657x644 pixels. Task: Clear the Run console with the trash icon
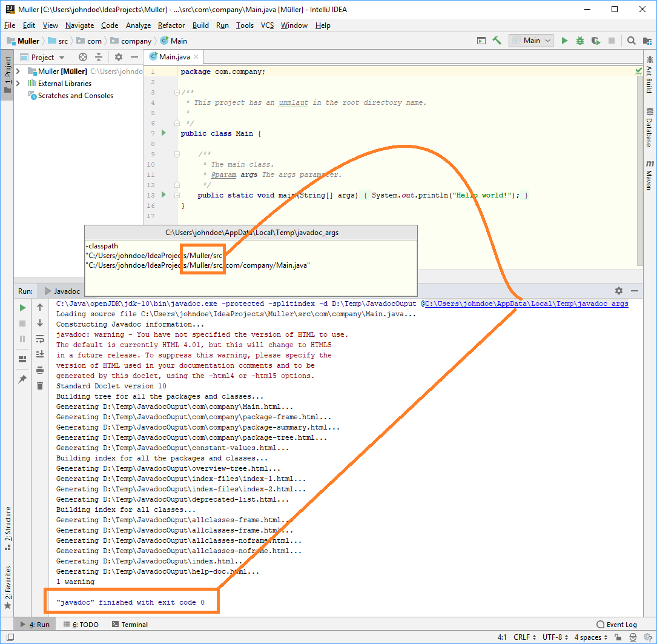(39, 385)
